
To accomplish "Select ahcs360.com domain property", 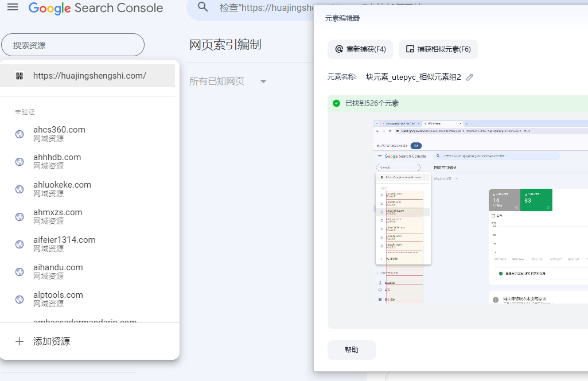I will (x=87, y=134).
